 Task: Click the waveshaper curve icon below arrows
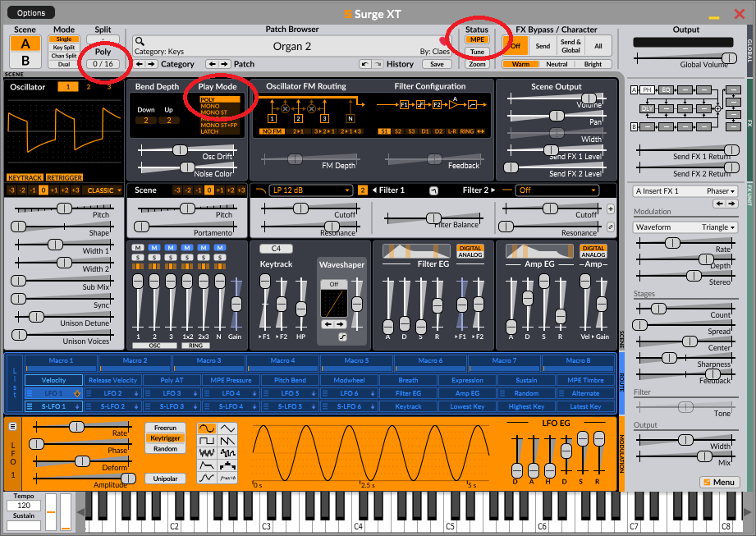click(x=343, y=337)
